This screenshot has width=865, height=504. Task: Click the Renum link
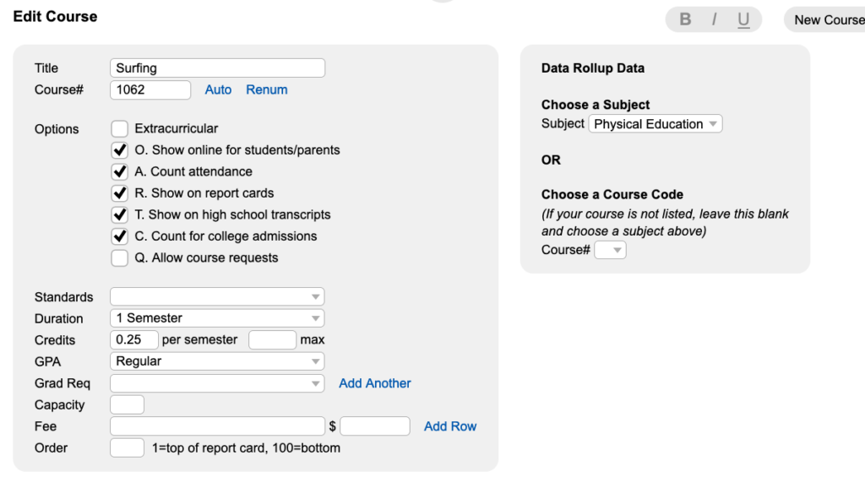click(x=266, y=89)
